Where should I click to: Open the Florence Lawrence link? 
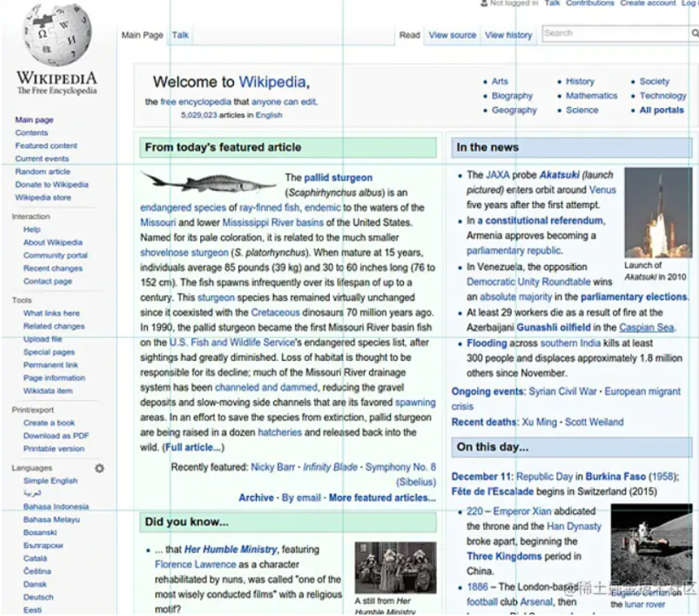point(196,565)
